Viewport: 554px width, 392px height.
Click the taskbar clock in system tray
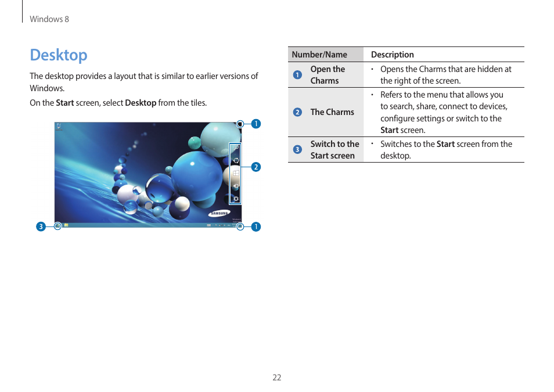(235, 225)
